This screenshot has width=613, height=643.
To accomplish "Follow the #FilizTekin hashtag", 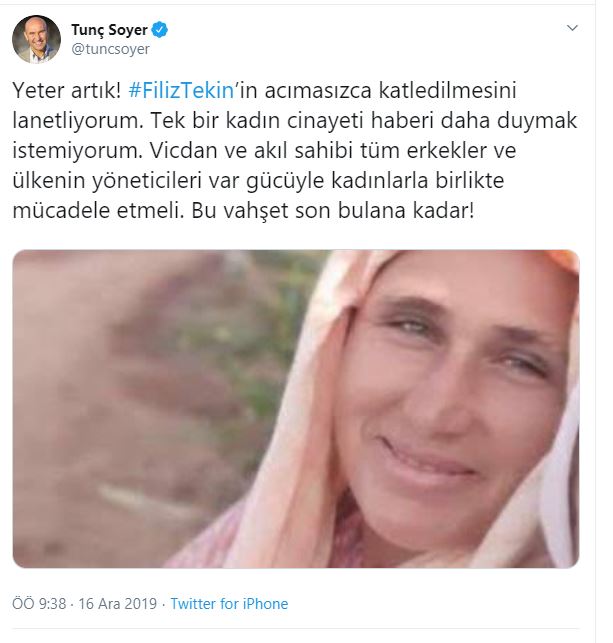I will click(x=181, y=91).
